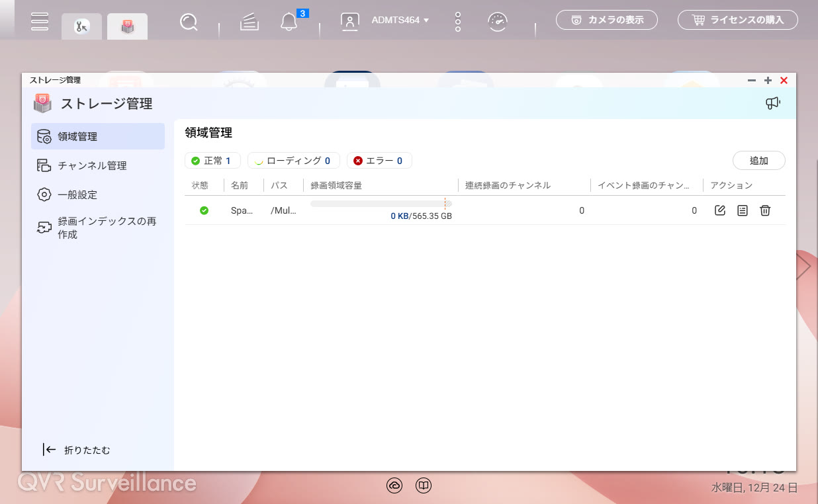
Task: Click the recording space capacity bar
Action: 381,204
